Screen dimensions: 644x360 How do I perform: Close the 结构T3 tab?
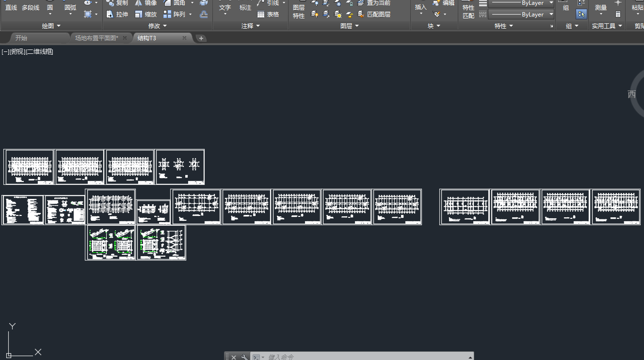click(x=184, y=38)
